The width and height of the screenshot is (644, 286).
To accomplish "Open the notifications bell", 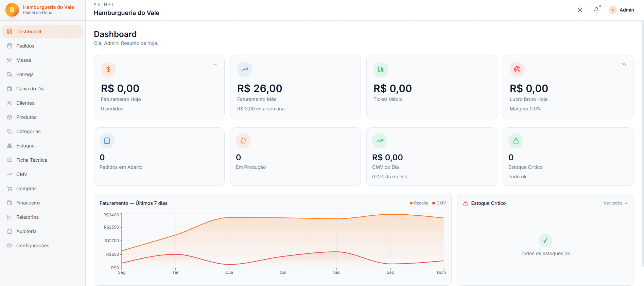I will point(596,10).
